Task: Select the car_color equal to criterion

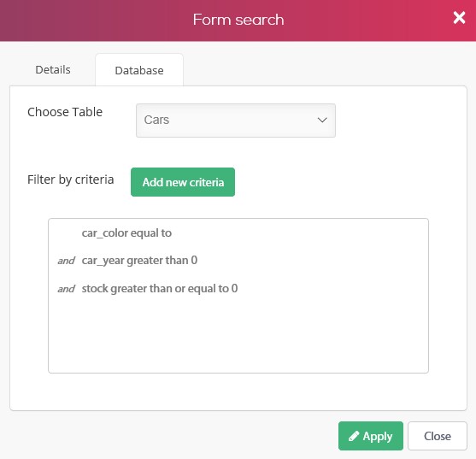Action: click(x=126, y=233)
